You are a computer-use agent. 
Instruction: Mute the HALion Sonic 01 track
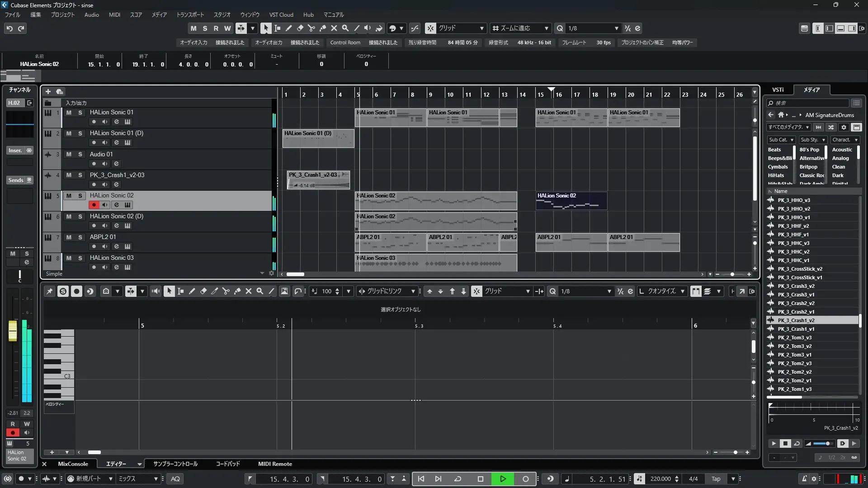pos(69,113)
